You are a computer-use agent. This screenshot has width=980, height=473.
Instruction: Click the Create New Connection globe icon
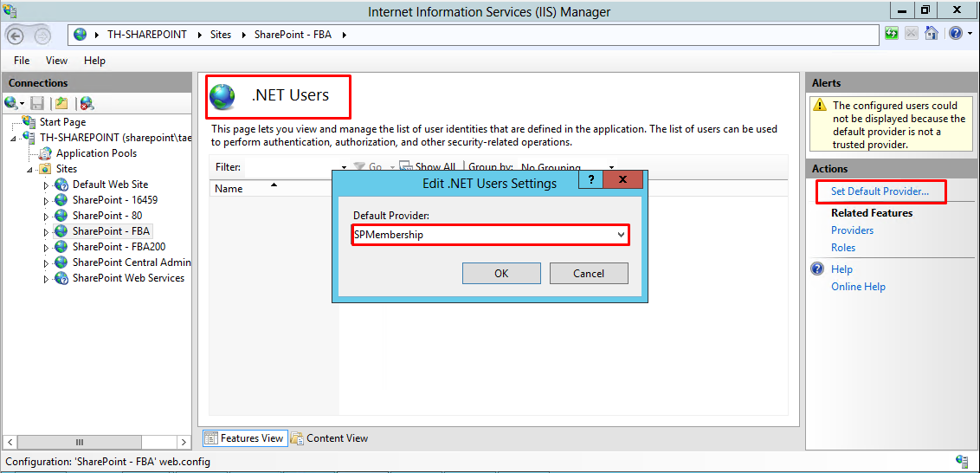[10, 102]
